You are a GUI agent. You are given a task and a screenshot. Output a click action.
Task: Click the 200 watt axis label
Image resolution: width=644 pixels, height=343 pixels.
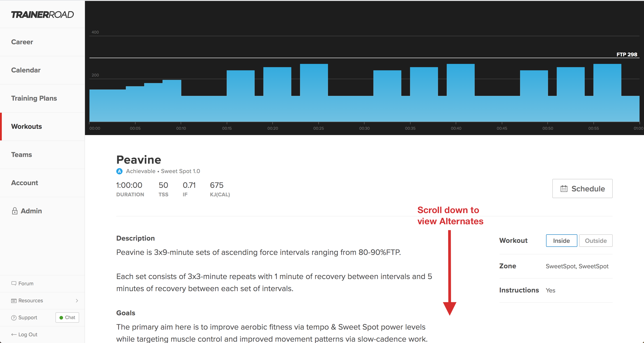pyautogui.click(x=95, y=75)
